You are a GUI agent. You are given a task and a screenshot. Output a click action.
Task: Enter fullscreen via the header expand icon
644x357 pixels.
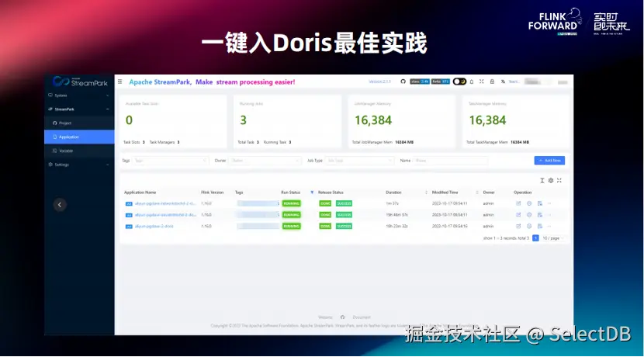(x=481, y=81)
